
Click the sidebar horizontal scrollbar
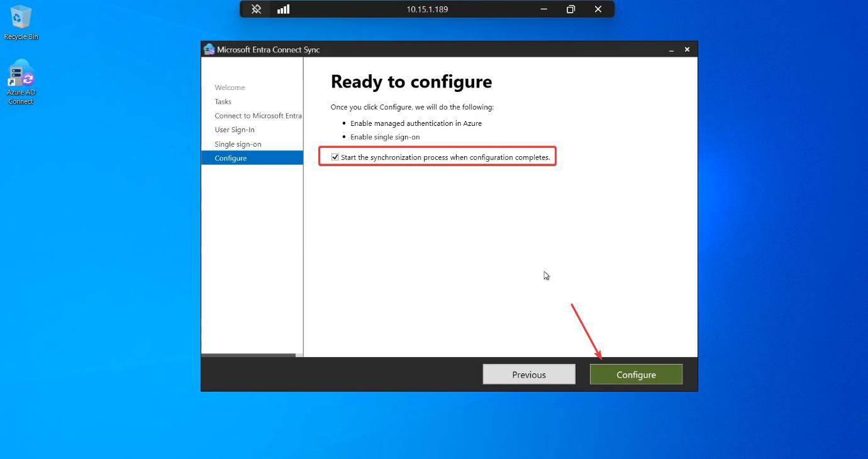248,355
